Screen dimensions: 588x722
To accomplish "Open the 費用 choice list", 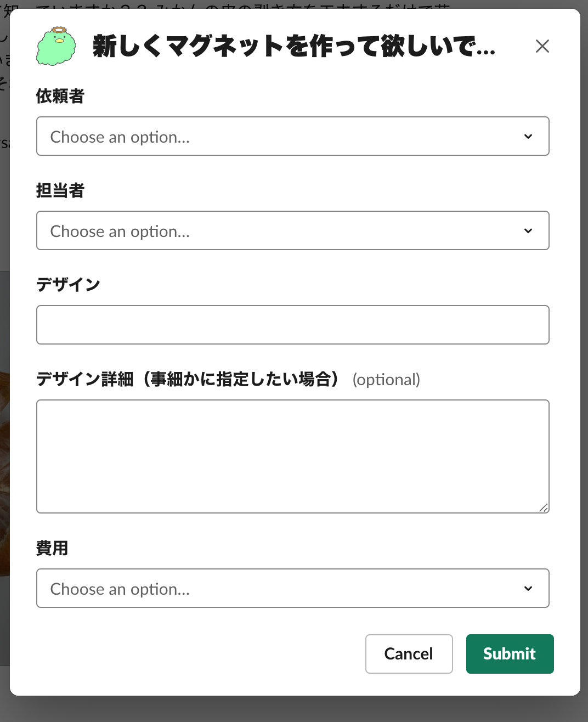I will point(292,588).
